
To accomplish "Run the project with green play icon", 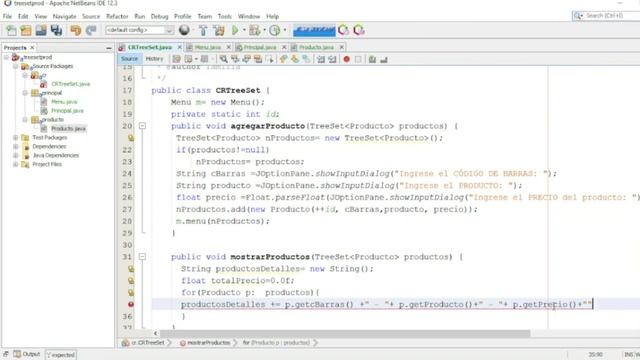I will [235, 30].
